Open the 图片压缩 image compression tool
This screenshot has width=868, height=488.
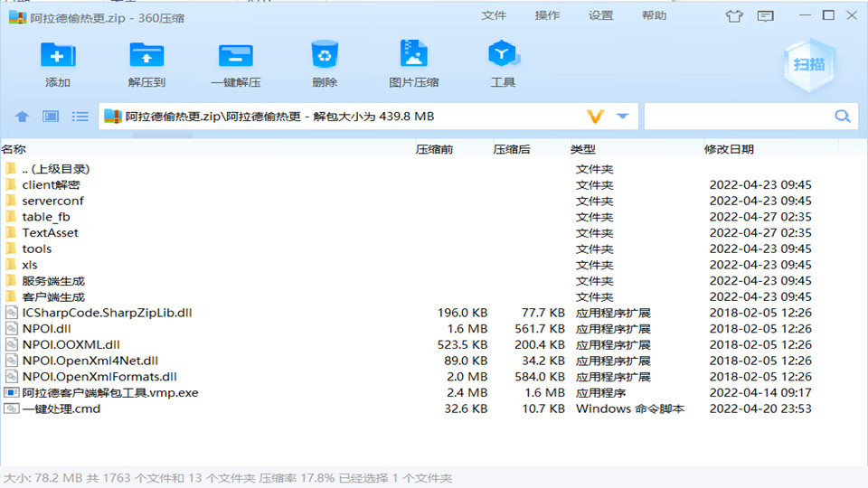(413, 53)
